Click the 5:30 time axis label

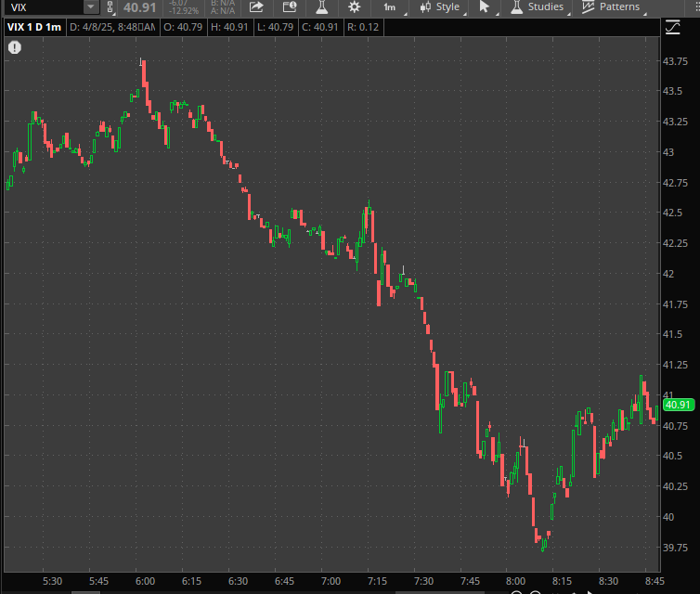(x=52, y=581)
